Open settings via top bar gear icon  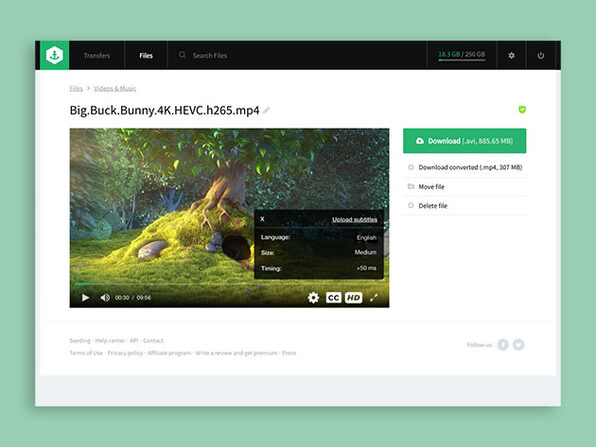(x=512, y=55)
